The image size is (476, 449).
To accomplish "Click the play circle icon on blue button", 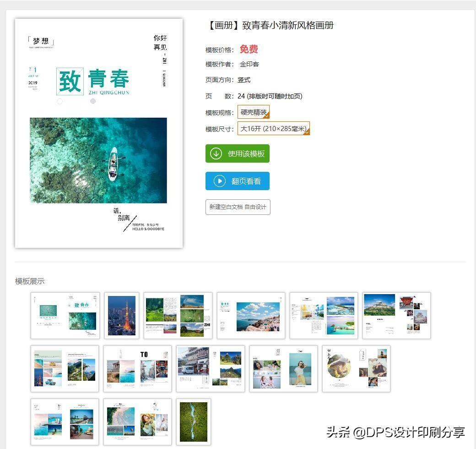I will (220, 181).
